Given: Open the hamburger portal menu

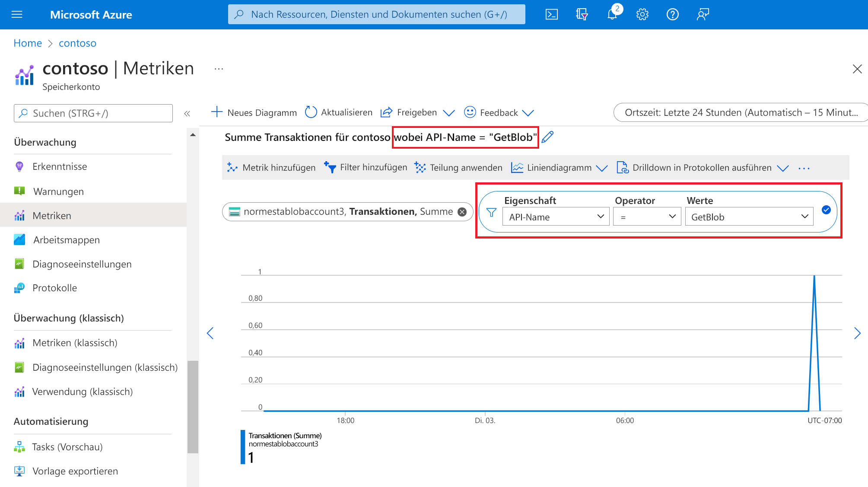Looking at the screenshot, I should pyautogui.click(x=17, y=15).
